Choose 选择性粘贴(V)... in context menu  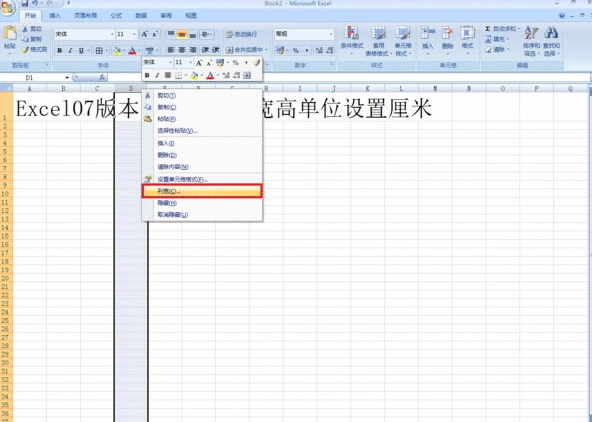(x=202, y=131)
